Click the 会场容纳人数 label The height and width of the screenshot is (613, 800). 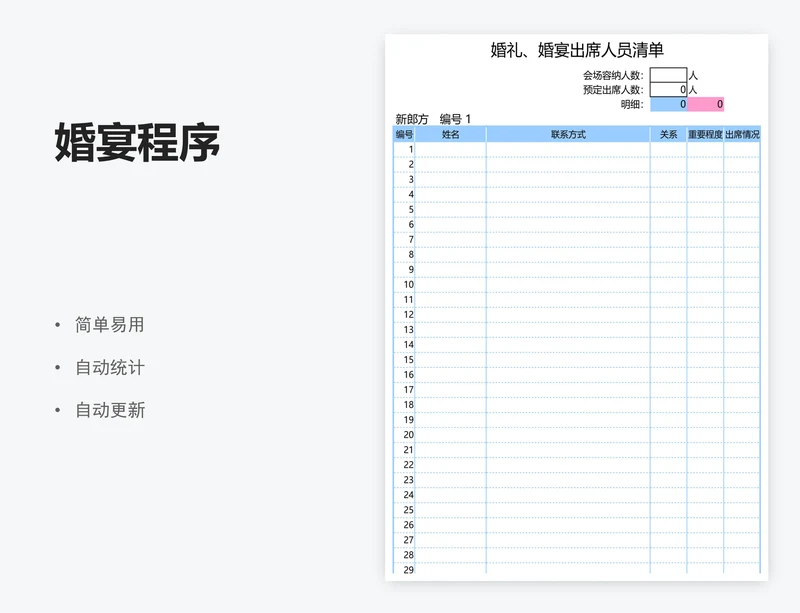[613, 76]
